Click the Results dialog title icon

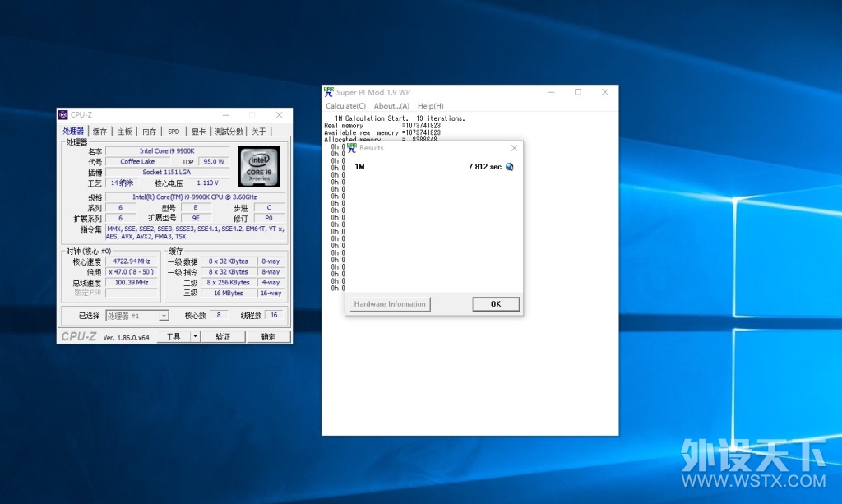[x=352, y=148]
